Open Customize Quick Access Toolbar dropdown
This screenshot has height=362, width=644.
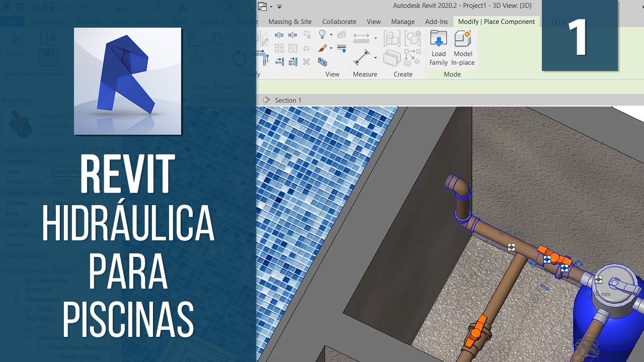[279, 7]
